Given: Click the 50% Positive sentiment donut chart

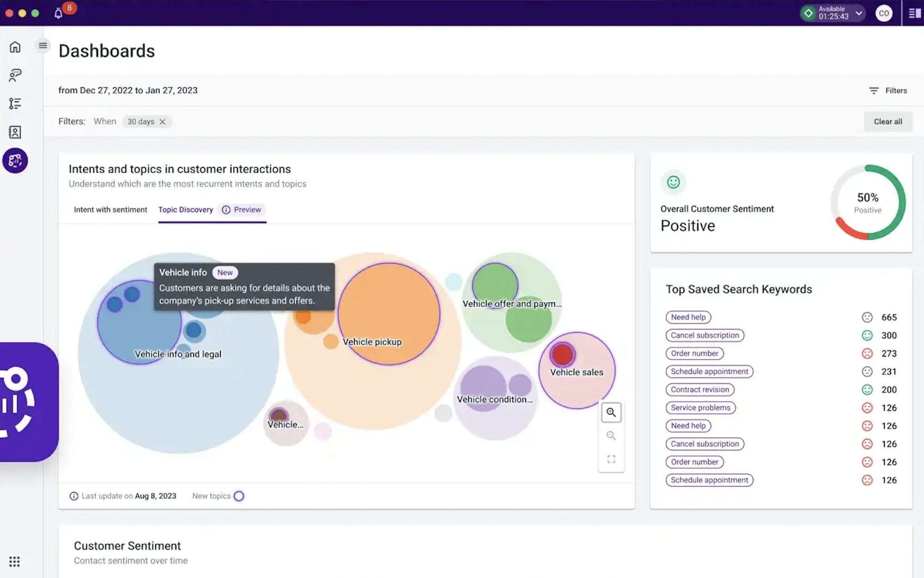Looking at the screenshot, I should click(x=868, y=202).
